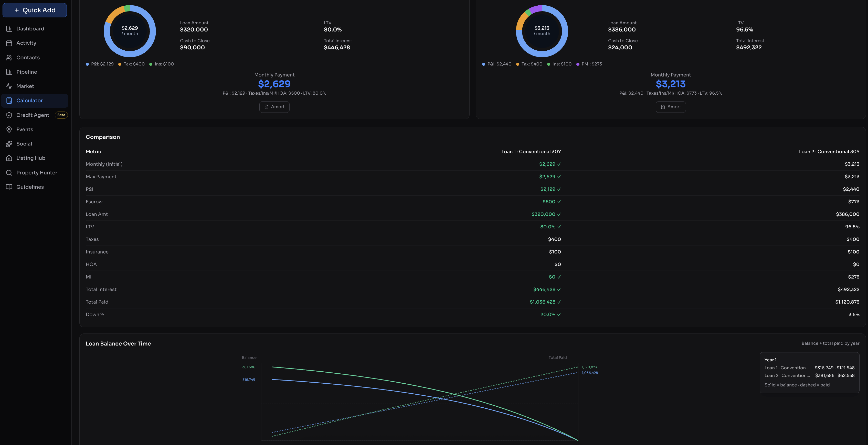This screenshot has width=868, height=445.
Task: Toggle the PMI legend on Loan 2 chart
Action: 589,64
